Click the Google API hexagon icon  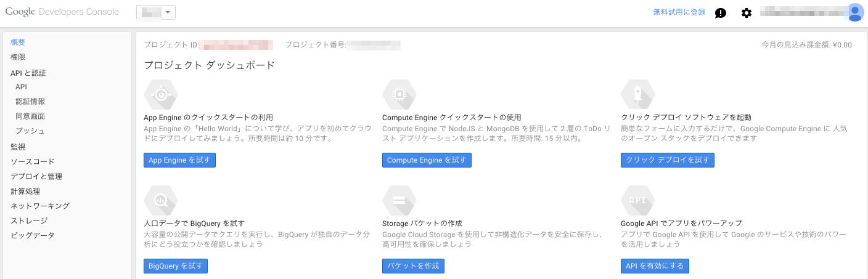coord(638,200)
